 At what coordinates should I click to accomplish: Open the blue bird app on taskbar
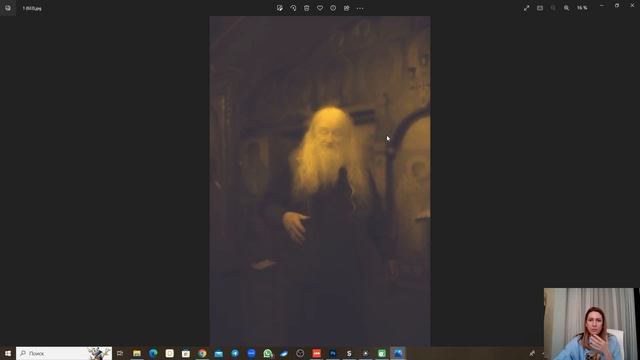(284, 353)
